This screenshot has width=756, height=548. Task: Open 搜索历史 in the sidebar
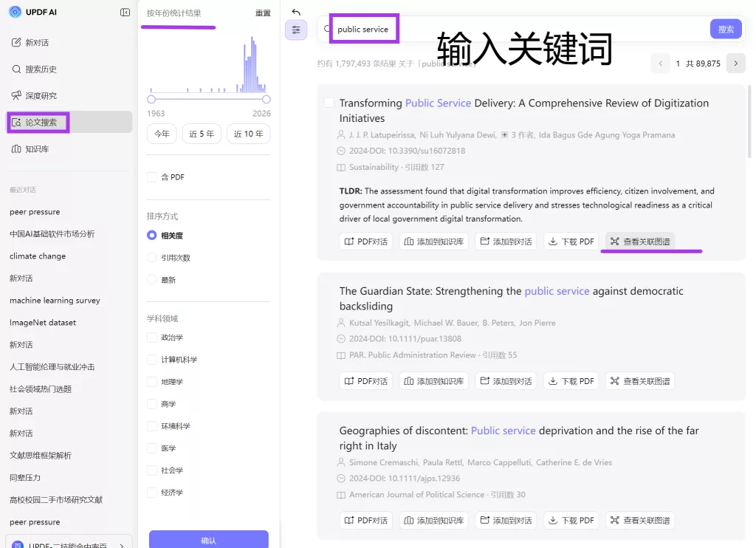coord(41,69)
